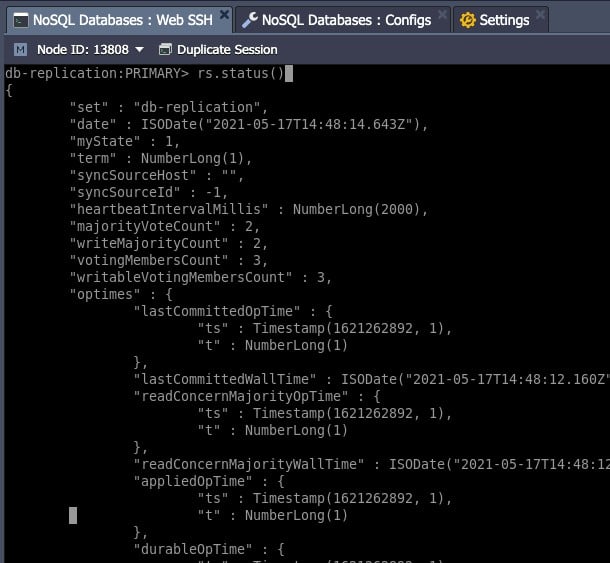
Task: Click the "optimes" : { line
Action: click(x=121, y=294)
